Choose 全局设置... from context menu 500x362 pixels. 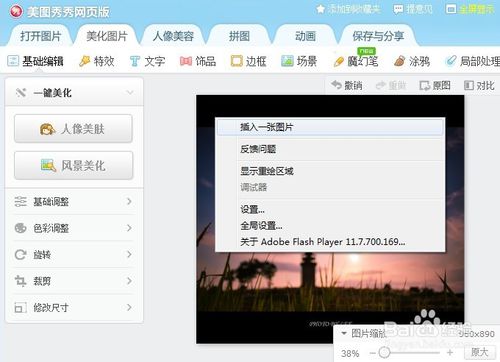point(330,226)
